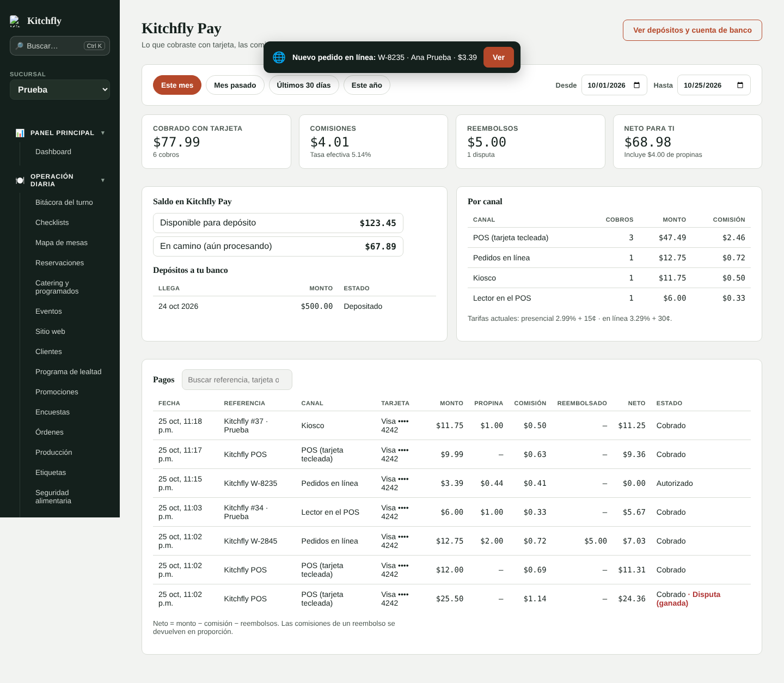The height and width of the screenshot is (683, 784).
Task: Click the Kitchfly W-8235 payment reference
Action: click(x=250, y=483)
